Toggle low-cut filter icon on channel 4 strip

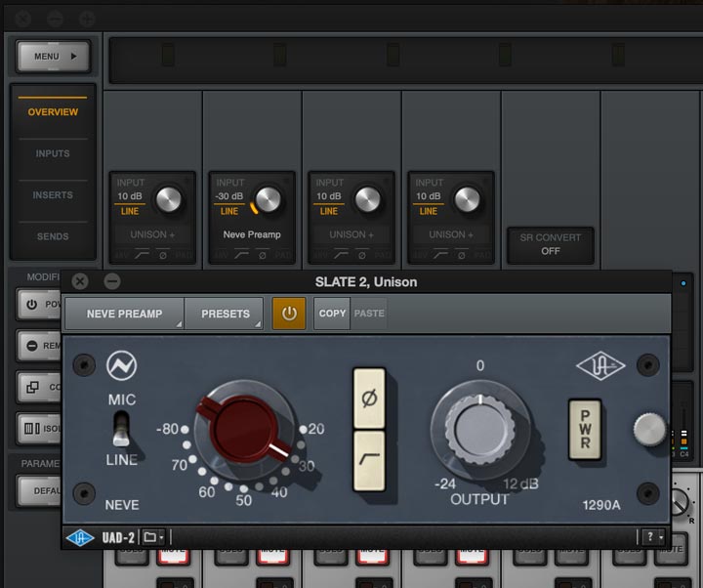click(x=440, y=254)
